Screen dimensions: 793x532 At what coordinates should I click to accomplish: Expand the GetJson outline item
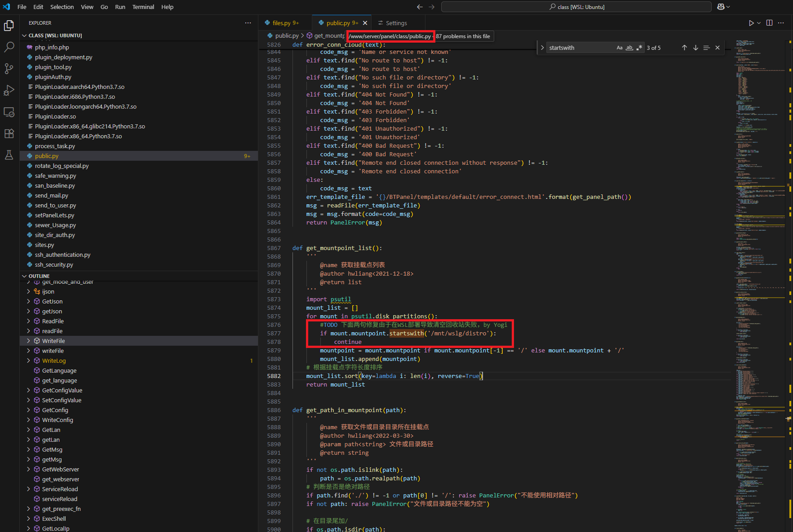(28, 301)
